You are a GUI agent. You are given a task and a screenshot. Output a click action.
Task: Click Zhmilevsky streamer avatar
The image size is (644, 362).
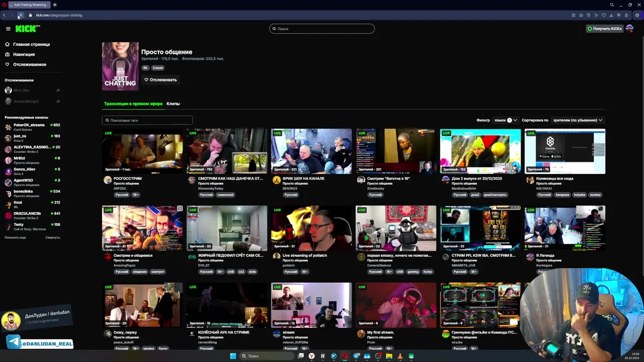[x=361, y=180]
